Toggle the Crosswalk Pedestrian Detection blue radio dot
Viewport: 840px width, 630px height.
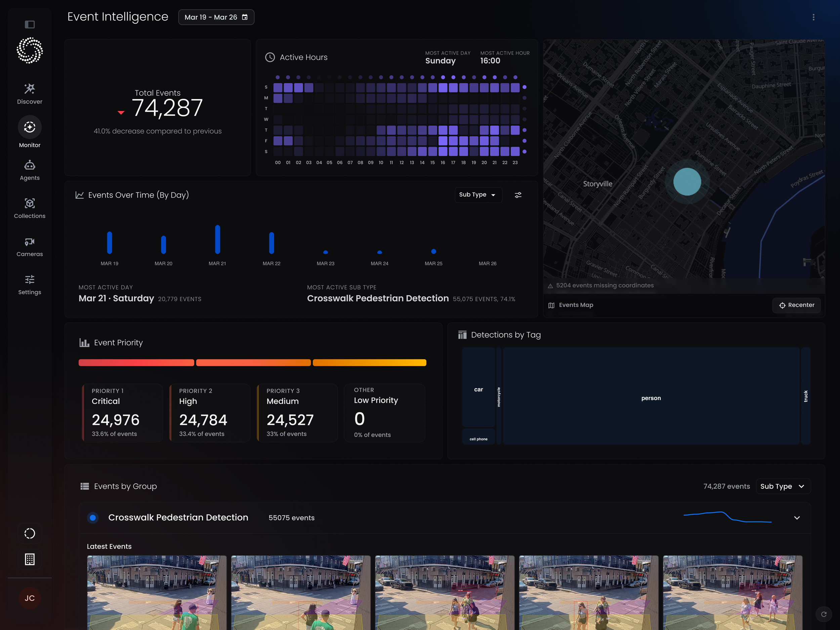(x=93, y=518)
